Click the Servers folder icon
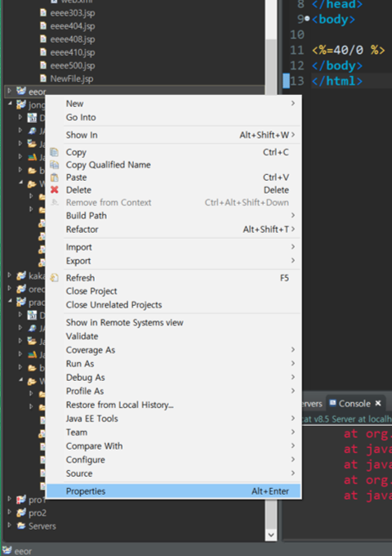392x556 pixels. pyautogui.click(x=21, y=526)
